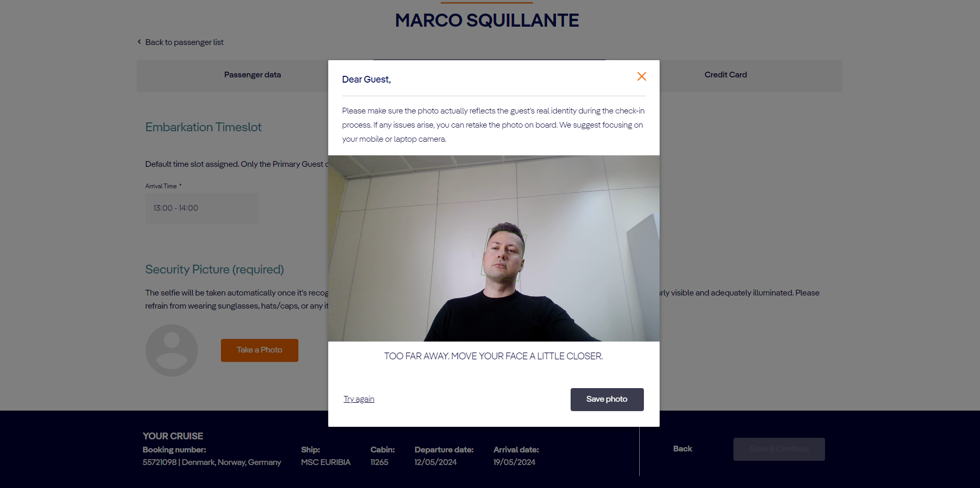Save the captured photo
Image resolution: width=980 pixels, height=488 pixels.
(607, 400)
